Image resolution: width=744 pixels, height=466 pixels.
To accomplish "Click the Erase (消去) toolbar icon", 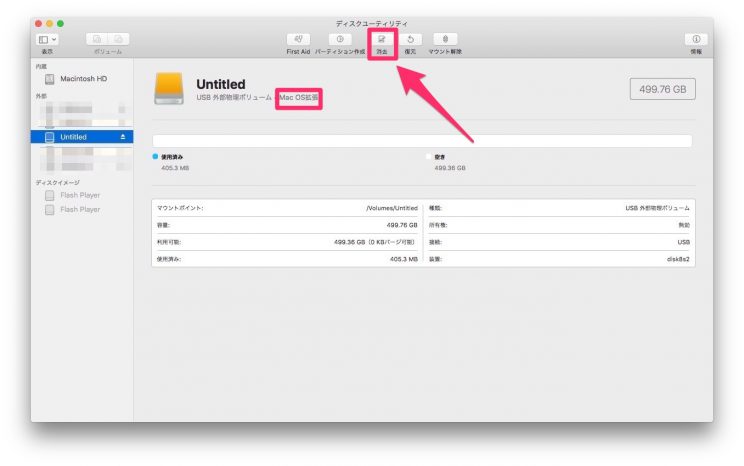I will (x=382, y=39).
